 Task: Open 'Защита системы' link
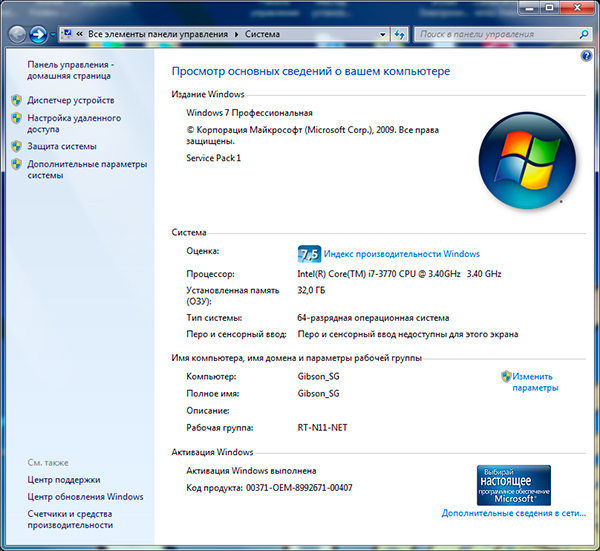[x=62, y=146]
